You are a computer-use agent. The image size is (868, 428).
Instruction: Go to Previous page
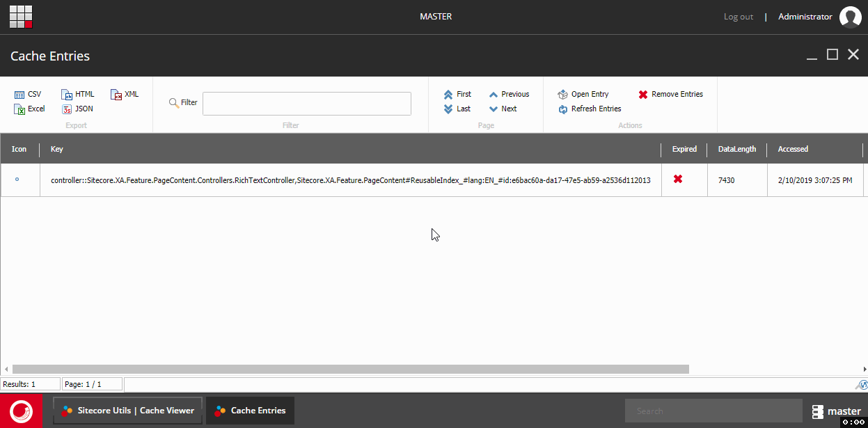(509, 94)
